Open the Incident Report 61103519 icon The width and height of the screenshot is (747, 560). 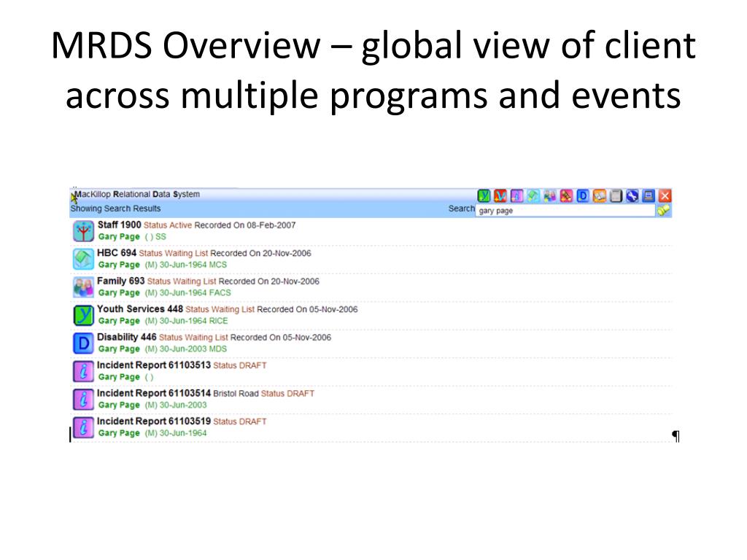83,427
